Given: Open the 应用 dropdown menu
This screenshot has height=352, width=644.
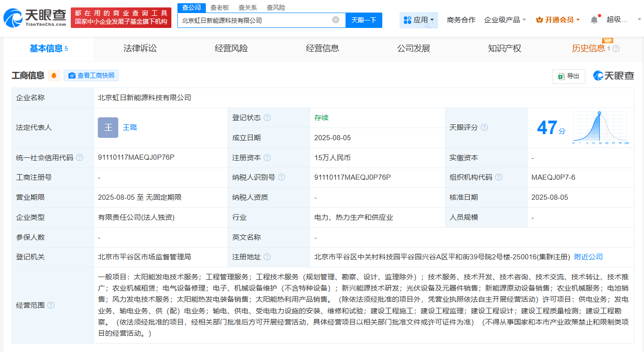Looking at the screenshot, I should 419,20.
